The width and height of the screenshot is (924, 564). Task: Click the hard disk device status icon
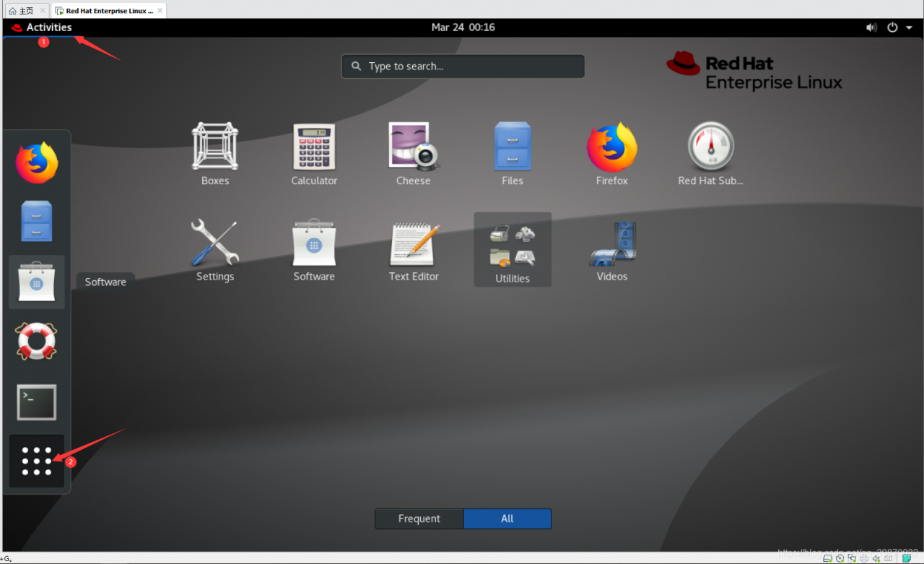tap(827, 558)
